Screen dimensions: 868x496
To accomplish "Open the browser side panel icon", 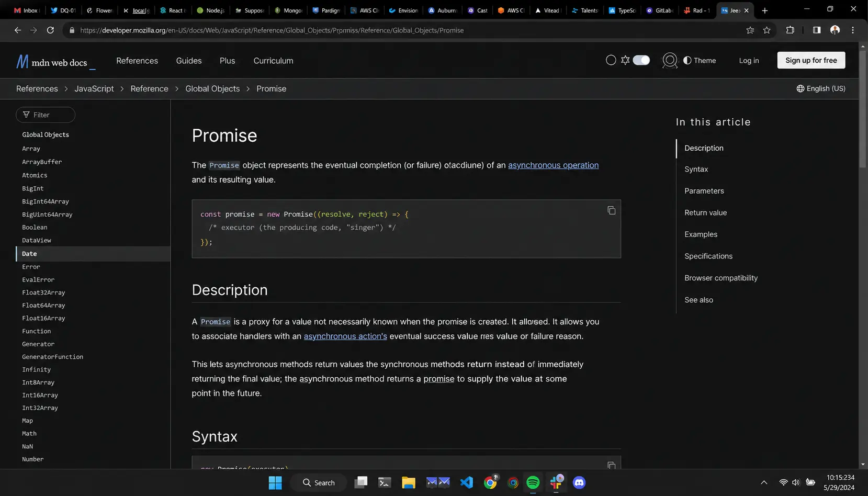I will [817, 30].
